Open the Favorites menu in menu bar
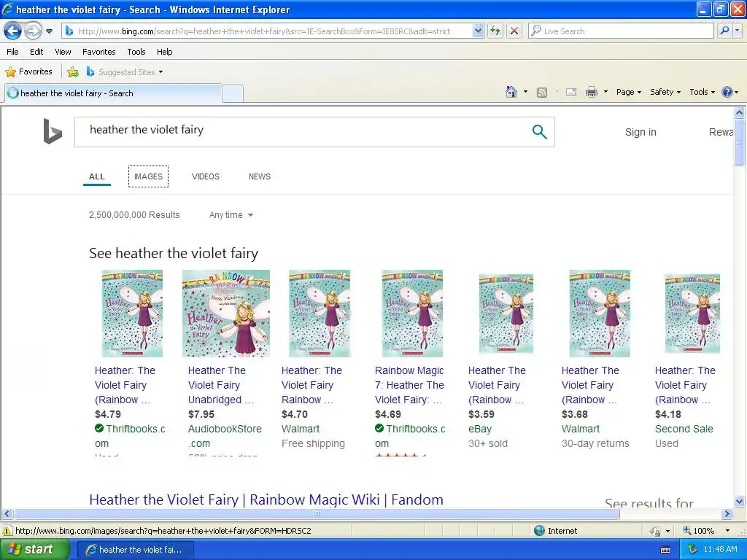The width and height of the screenshot is (747, 560). click(x=98, y=52)
